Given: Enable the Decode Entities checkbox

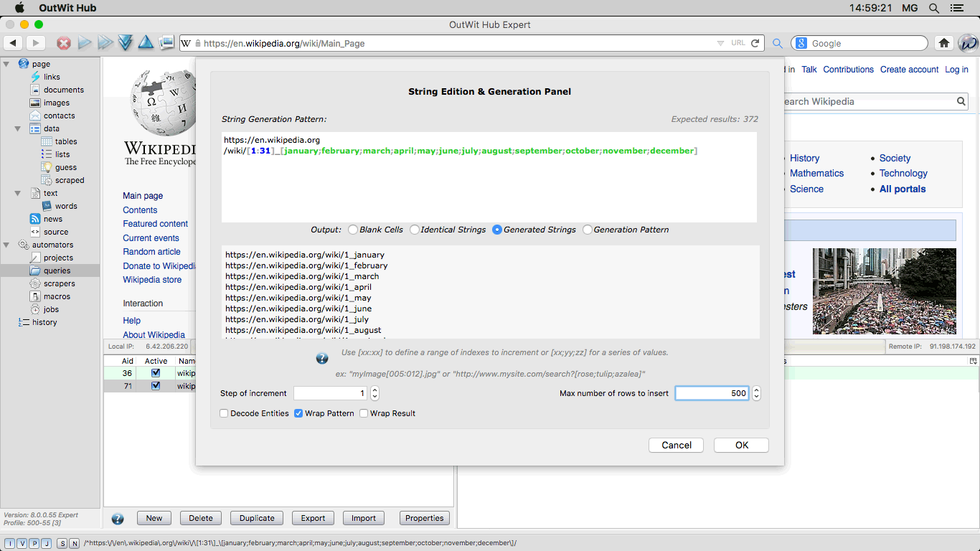Looking at the screenshot, I should point(225,413).
